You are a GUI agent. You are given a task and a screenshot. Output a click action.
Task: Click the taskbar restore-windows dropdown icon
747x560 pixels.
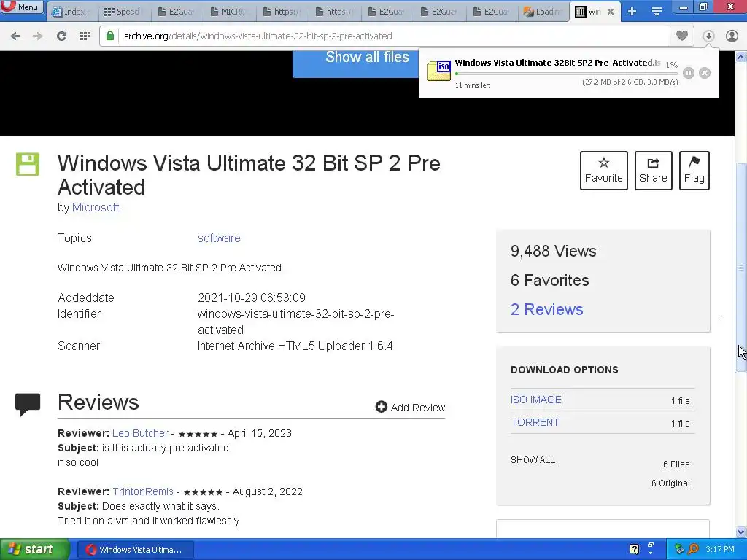(x=651, y=548)
